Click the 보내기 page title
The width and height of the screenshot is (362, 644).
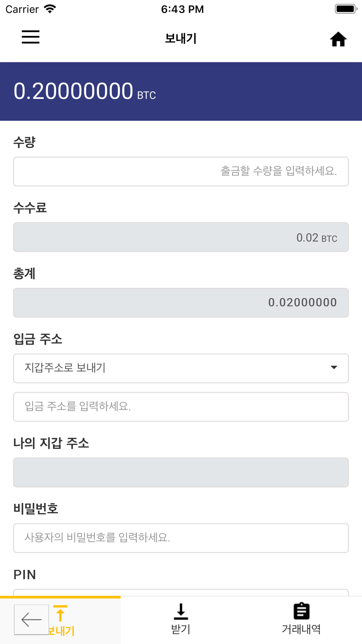(x=181, y=38)
